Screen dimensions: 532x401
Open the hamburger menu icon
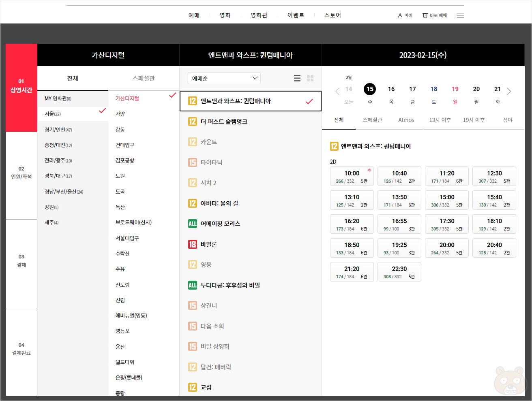(x=460, y=15)
